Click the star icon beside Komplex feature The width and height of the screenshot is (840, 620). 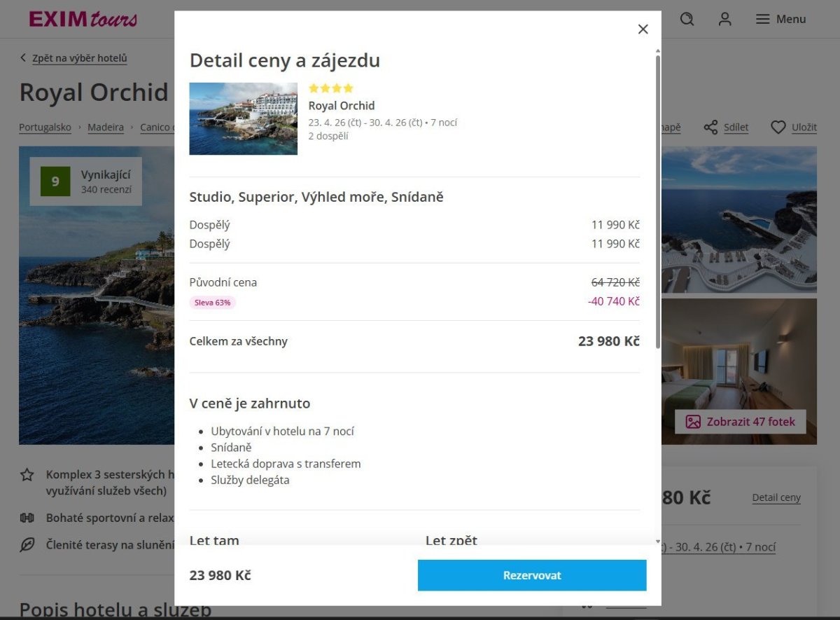click(x=27, y=475)
